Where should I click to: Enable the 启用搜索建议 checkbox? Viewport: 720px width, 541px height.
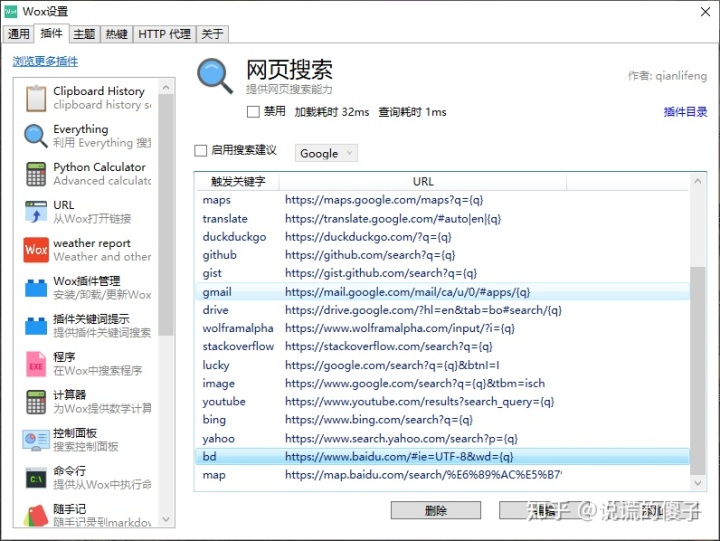[201, 151]
